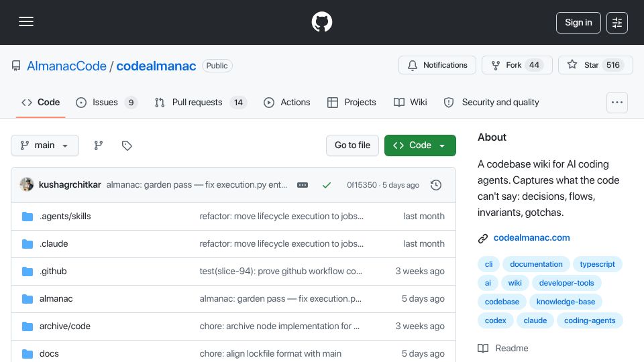Click the folder icon for almanac
644x362 pixels.
[x=28, y=299]
